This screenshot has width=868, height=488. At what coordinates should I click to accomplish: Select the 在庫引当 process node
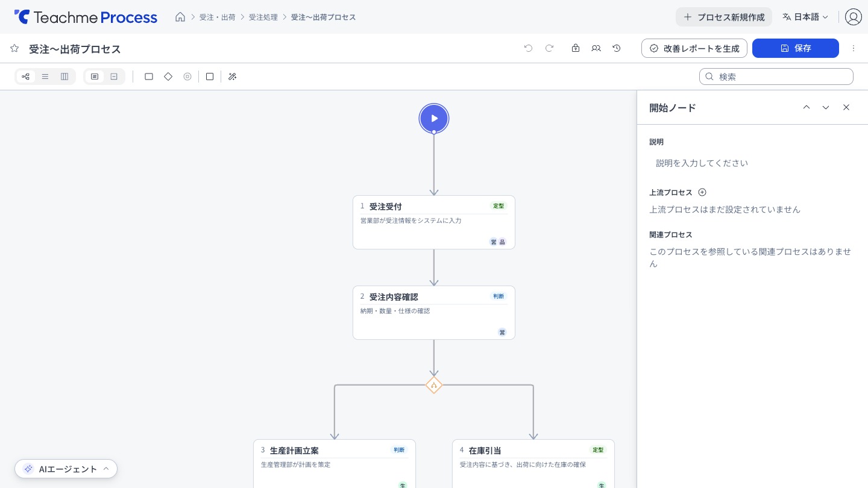533,464
